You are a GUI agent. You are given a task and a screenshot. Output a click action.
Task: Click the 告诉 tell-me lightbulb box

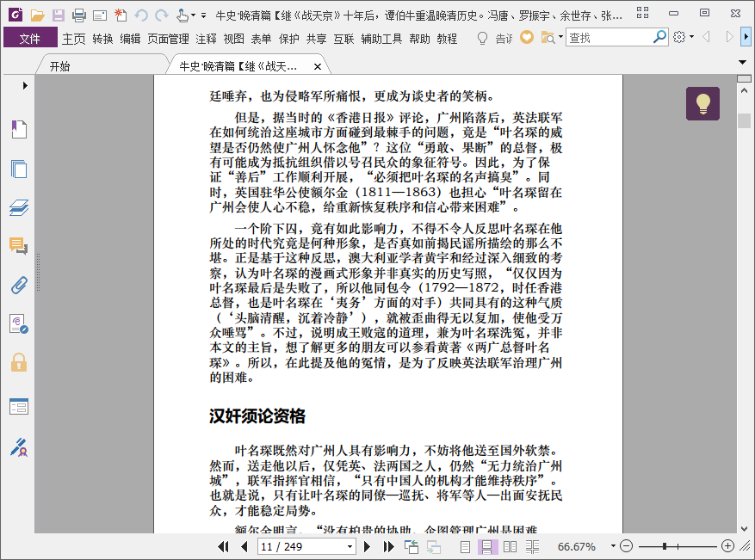(494, 38)
